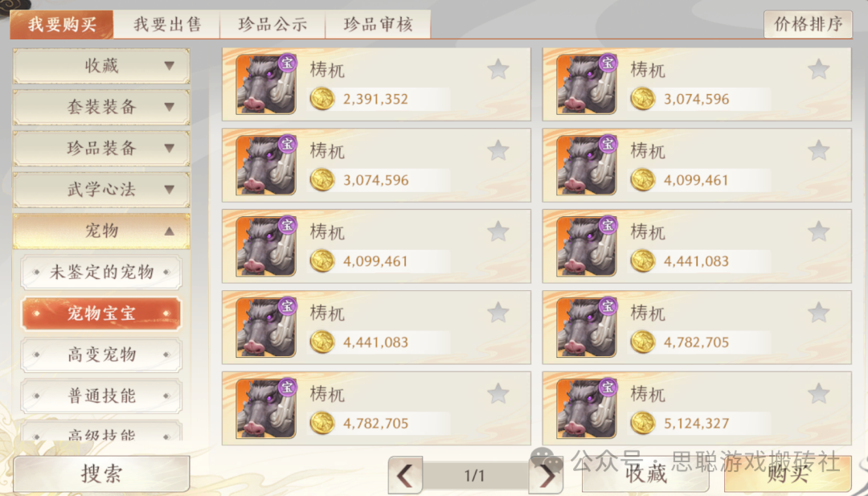Switch to the 我要出售 tab
The height and width of the screenshot is (496, 868).
[167, 24]
